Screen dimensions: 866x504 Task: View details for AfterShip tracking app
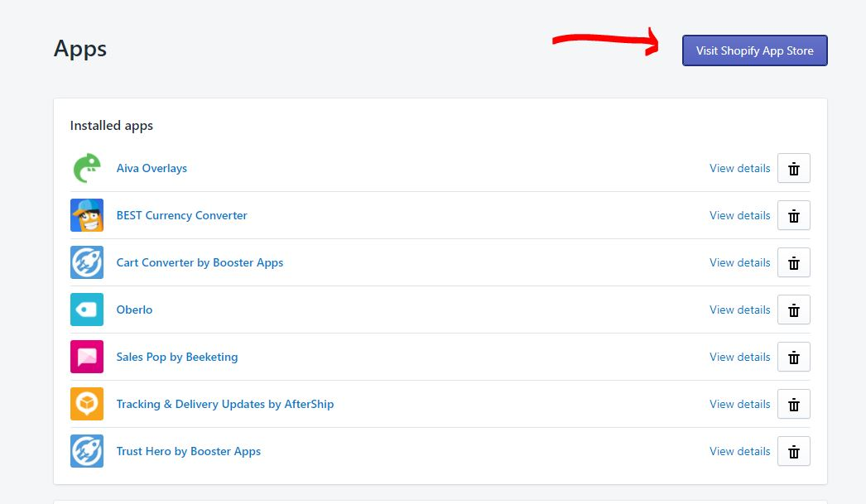point(739,404)
